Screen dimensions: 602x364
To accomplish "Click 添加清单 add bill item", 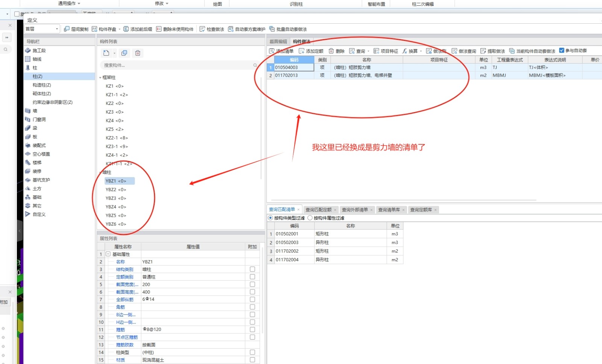I will point(281,51).
